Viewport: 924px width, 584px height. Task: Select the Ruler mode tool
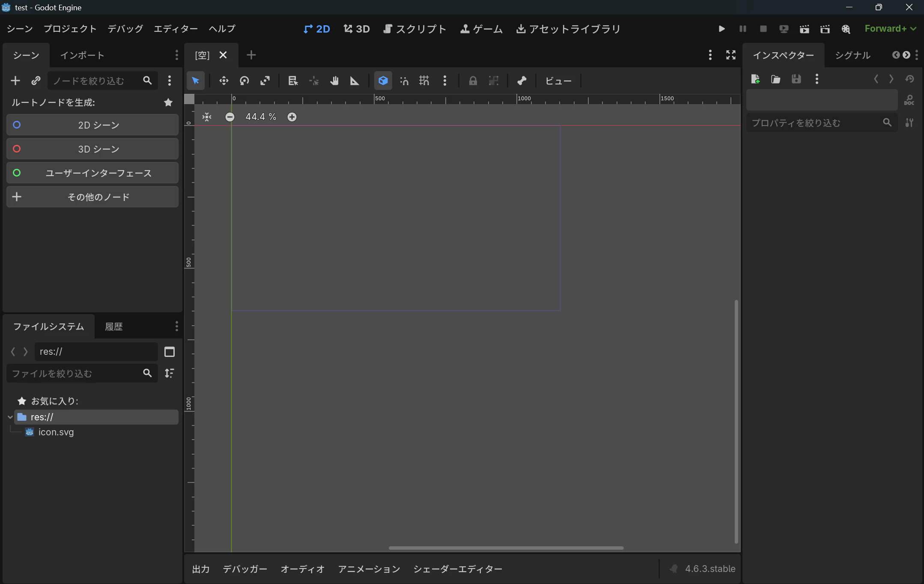coord(355,81)
